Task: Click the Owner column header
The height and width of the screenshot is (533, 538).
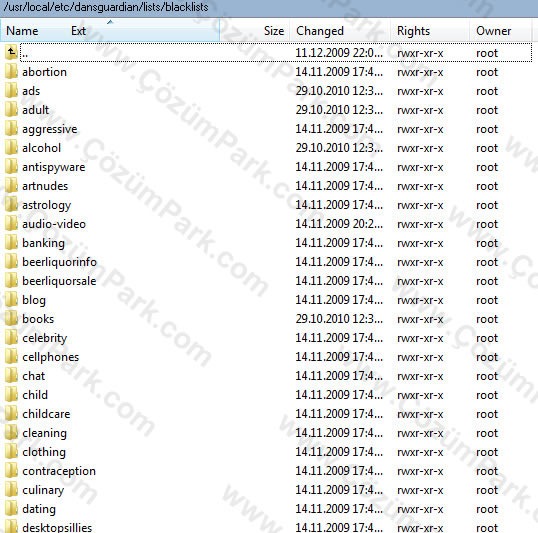Action: click(493, 31)
